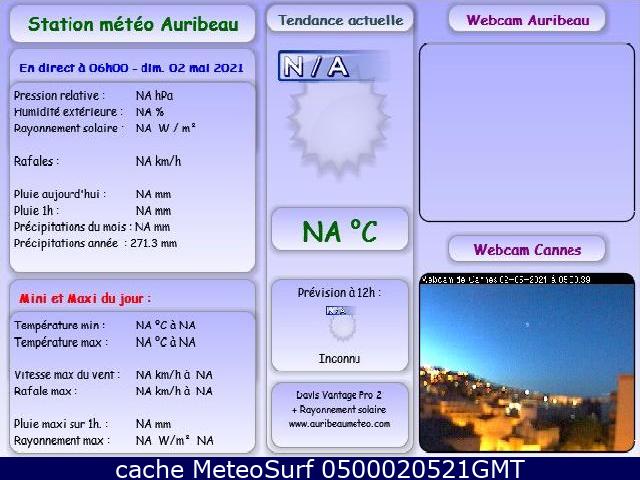Image resolution: width=640 pixels, height=480 pixels.
Task: Click the Tendance actuelle header
Action: (340, 20)
